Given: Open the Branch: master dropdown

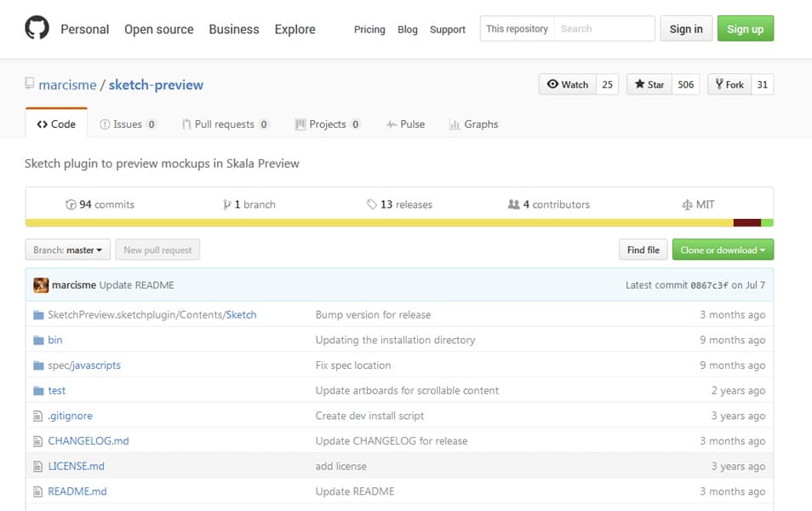Looking at the screenshot, I should point(68,250).
